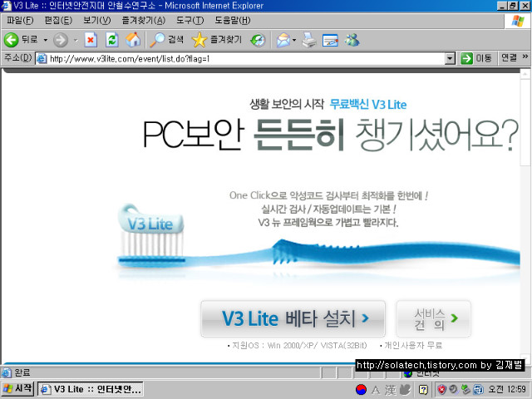Screen dimensions: 532x399
Task: Click the grey Forward arrow button
Action: [61, 40]
